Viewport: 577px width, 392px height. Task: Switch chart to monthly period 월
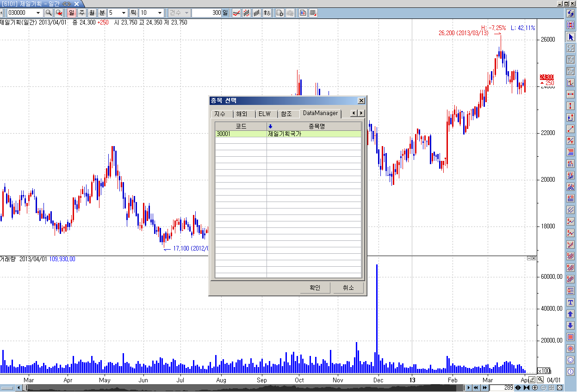pyautogui.click(x=92, y=13)
